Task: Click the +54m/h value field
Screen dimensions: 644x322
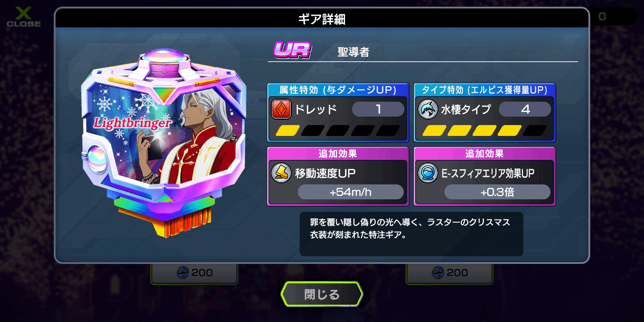Action: (x=351, y=192)
